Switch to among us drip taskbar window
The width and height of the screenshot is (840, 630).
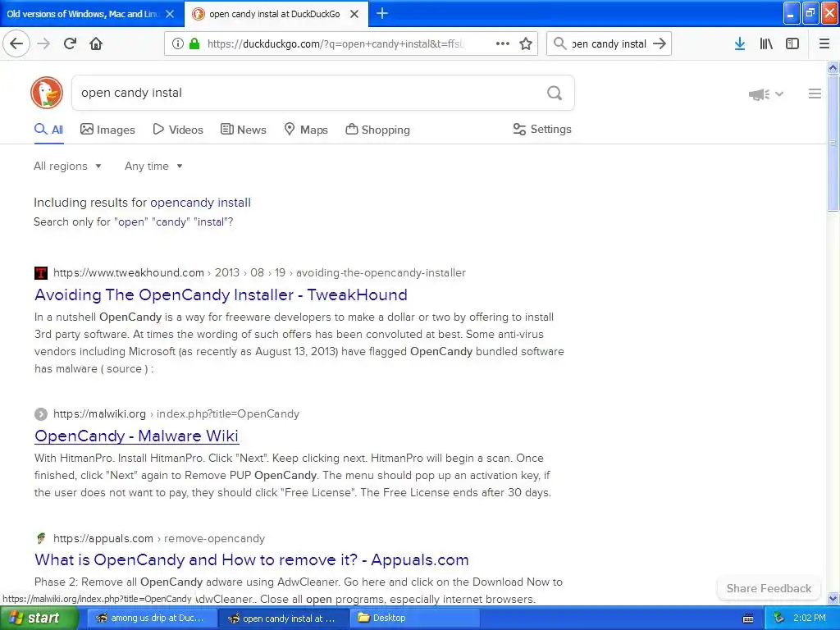(152, 619)
